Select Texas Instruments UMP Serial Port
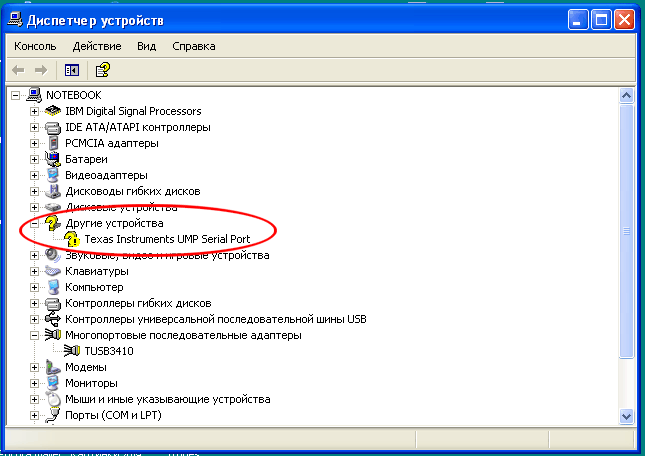The height and width of the screenshot is (456, 645). pos(167,239)
